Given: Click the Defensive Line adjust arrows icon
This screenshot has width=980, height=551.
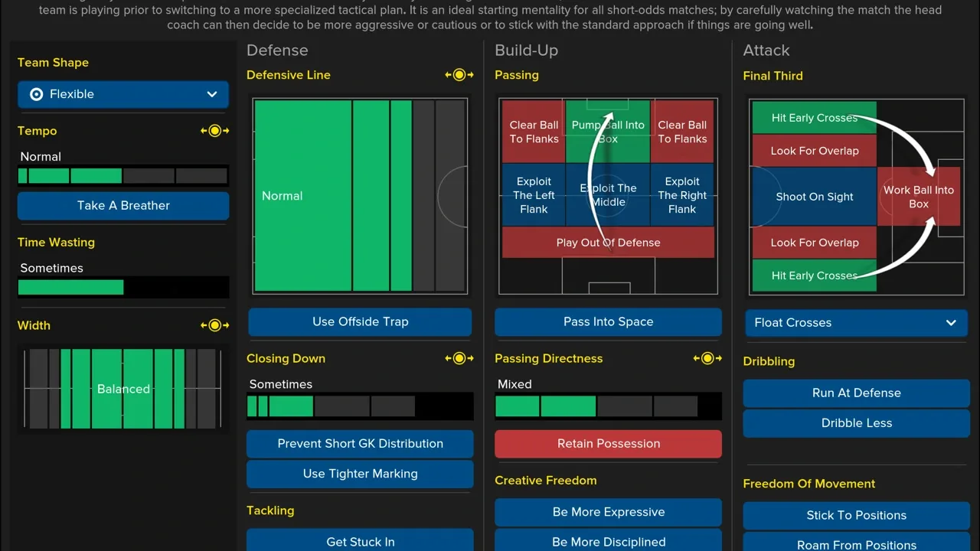Looking at the screenshot, I should click(459, 75).
